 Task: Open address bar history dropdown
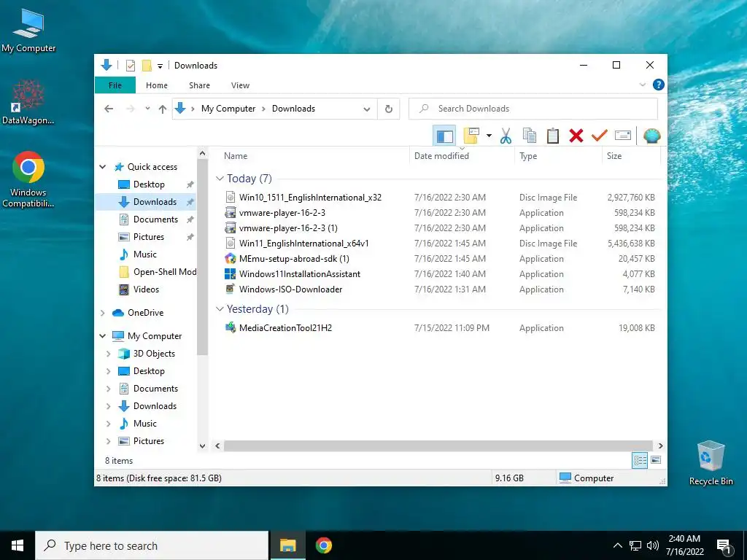(367, 109)
